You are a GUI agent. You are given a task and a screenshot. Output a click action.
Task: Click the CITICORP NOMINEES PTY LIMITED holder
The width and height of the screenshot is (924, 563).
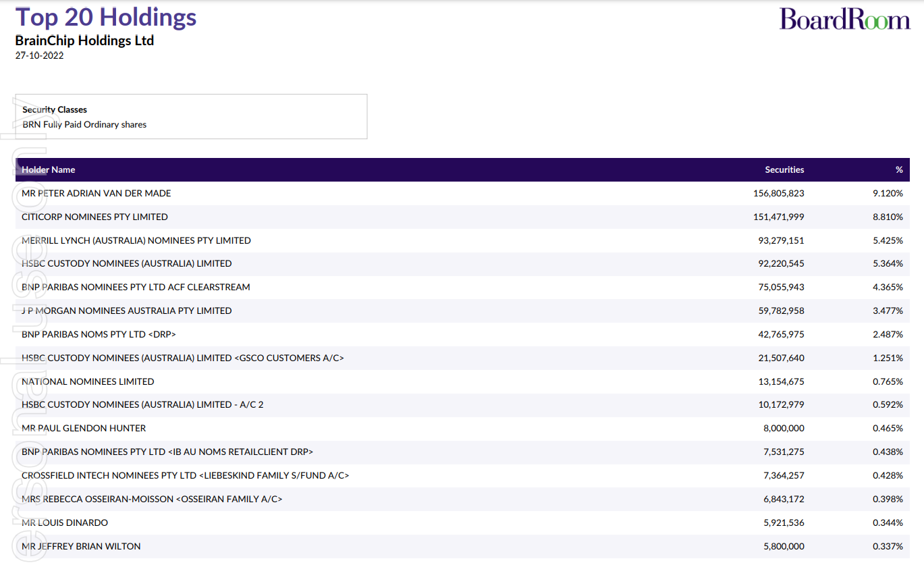point(94,217)
